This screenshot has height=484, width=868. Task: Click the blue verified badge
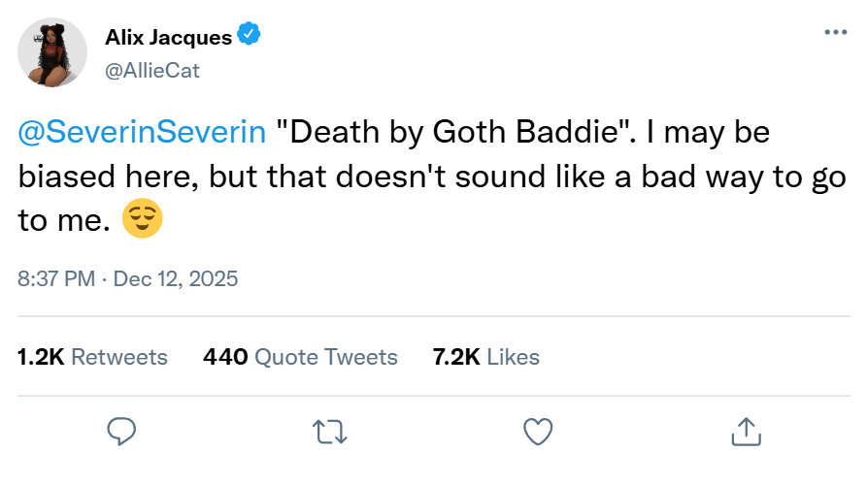click(250, 37)
